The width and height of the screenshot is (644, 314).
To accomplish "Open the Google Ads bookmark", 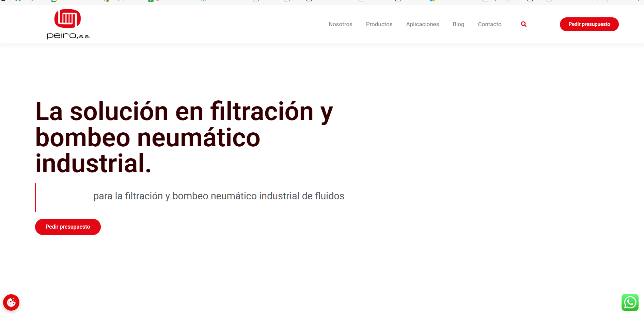I will coord(30,1).
